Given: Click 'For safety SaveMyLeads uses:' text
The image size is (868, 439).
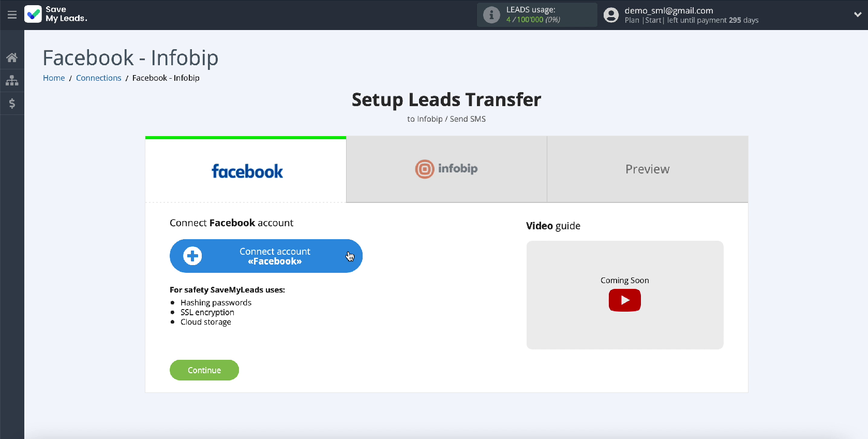Looking at the screenshot, I should pos(227,290).
